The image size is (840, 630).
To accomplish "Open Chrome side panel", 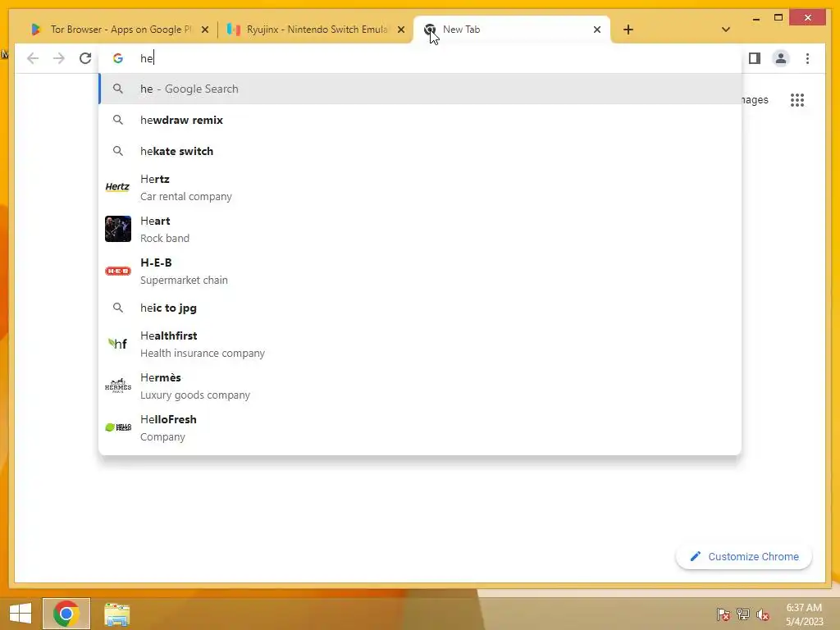I will (755, 58).
